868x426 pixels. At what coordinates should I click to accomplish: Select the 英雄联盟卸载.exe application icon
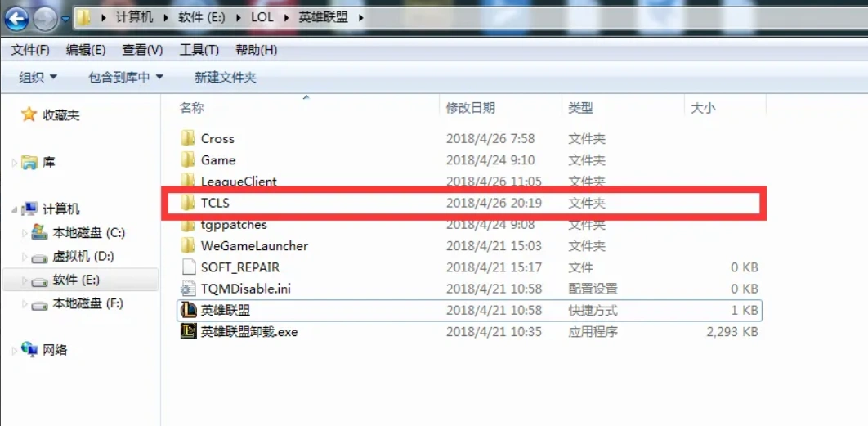point(189,332)
